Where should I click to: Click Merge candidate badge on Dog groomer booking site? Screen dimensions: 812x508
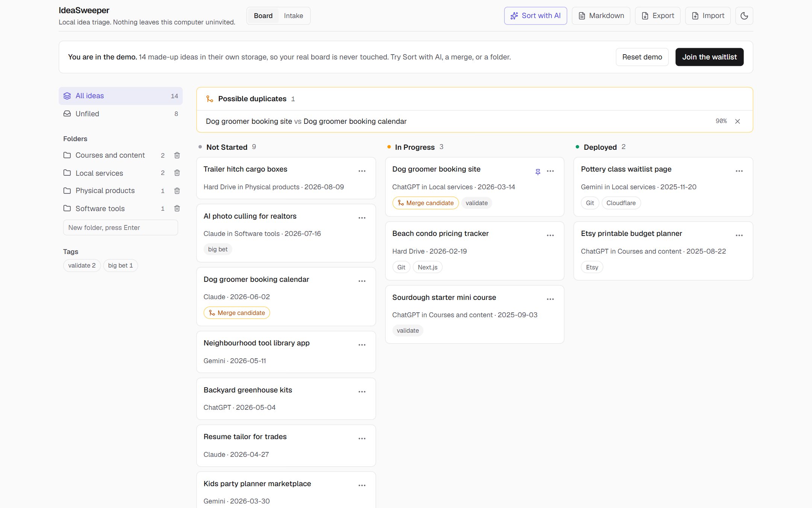(426, 203)
